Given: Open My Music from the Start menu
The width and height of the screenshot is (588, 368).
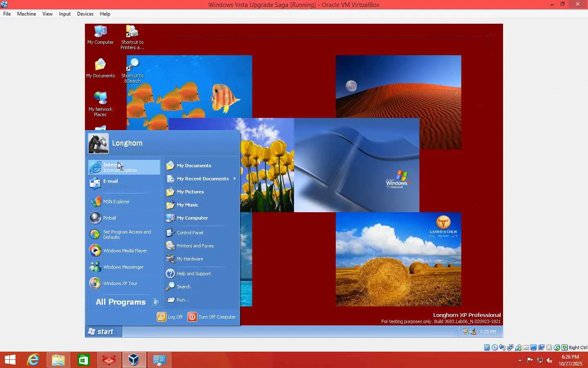Looking at the screenshot, I should coord(201,205).
